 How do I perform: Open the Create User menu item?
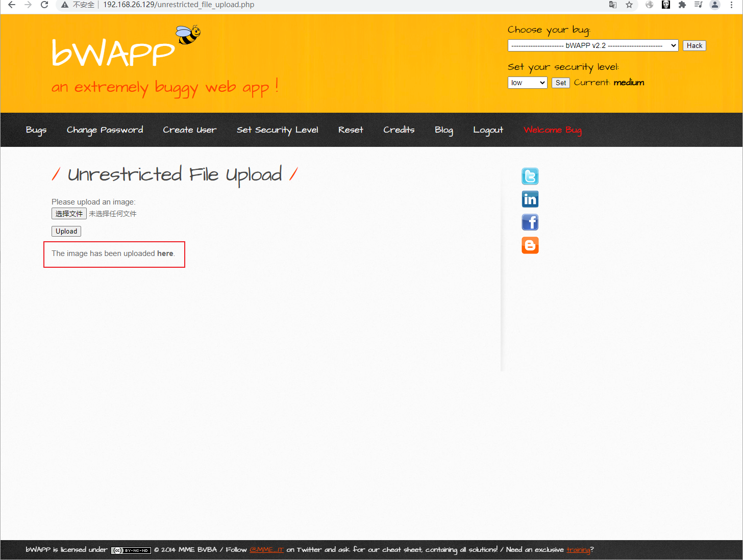click(190, 130)
